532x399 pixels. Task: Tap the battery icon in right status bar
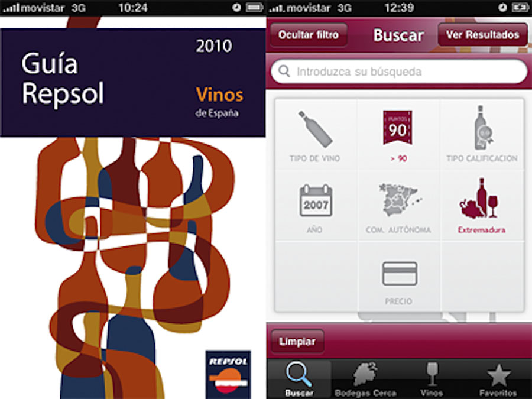click(x=520, y=8)
